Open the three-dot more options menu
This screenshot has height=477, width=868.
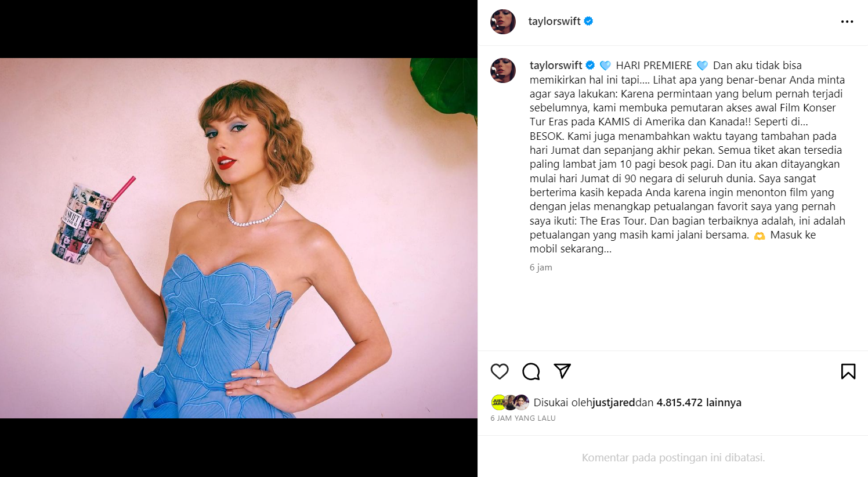pyautogui.click(x=847, y=21)
